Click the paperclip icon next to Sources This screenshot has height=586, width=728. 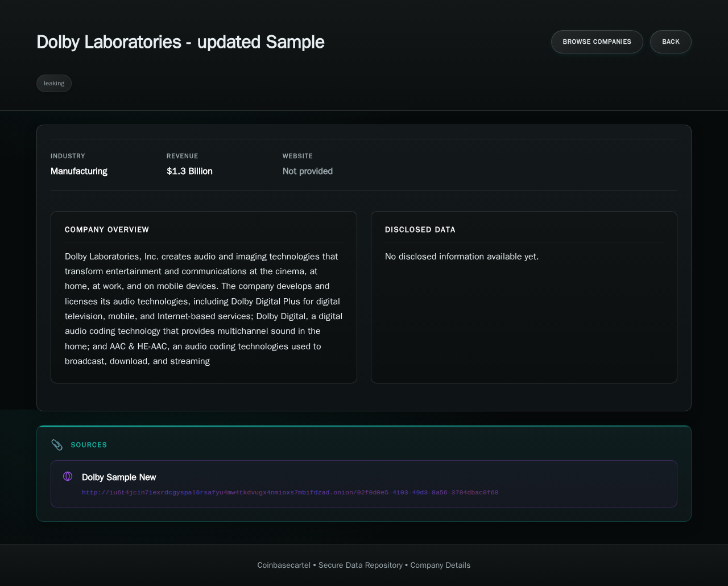(x=57, y=445)
